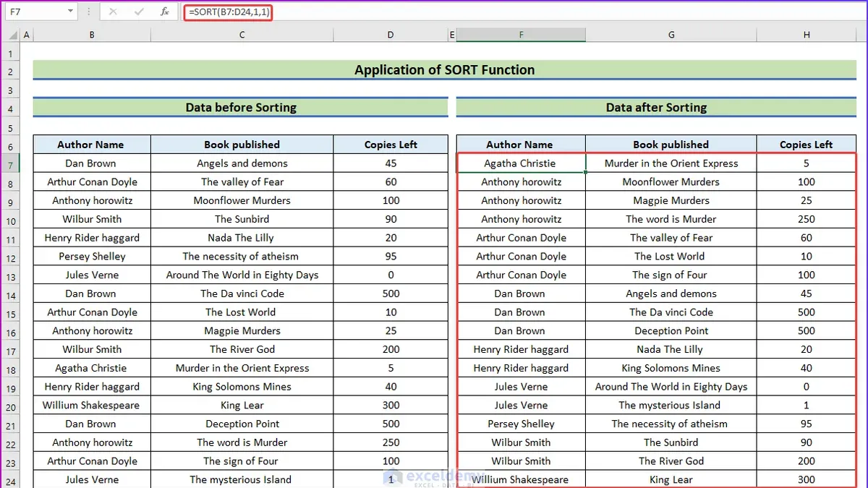Viewport: 868px width, 488px height.
Task: Select 'Agatha Christie' in column B
Action: (92, 368)
